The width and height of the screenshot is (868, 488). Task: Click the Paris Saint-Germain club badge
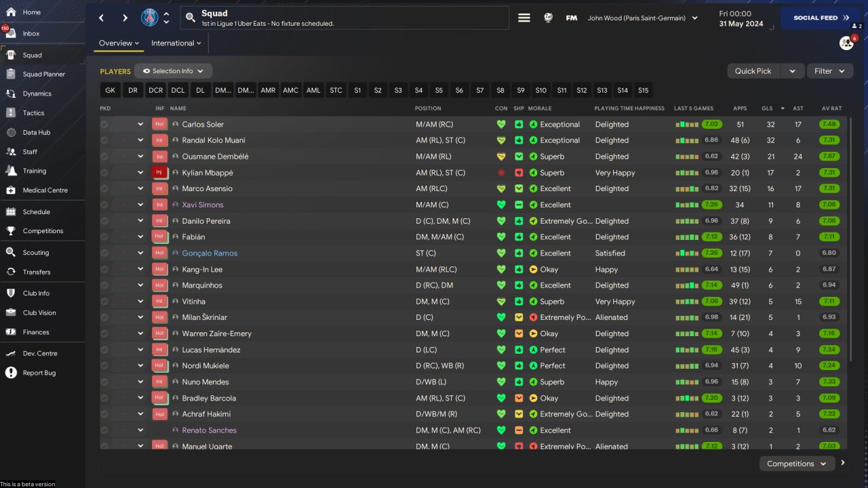click(150, 18)
